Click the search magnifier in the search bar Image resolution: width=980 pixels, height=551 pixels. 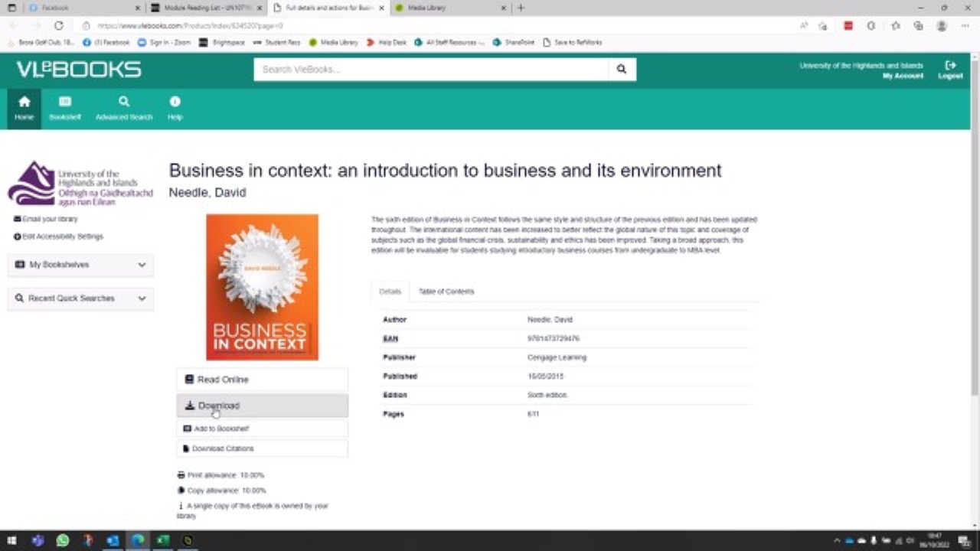(621, 69)
